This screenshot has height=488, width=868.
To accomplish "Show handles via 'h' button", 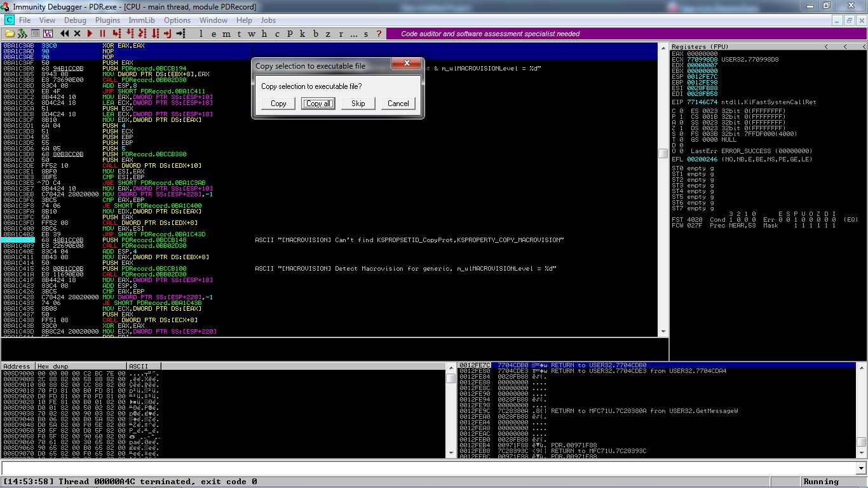I will tap(264, 34).
